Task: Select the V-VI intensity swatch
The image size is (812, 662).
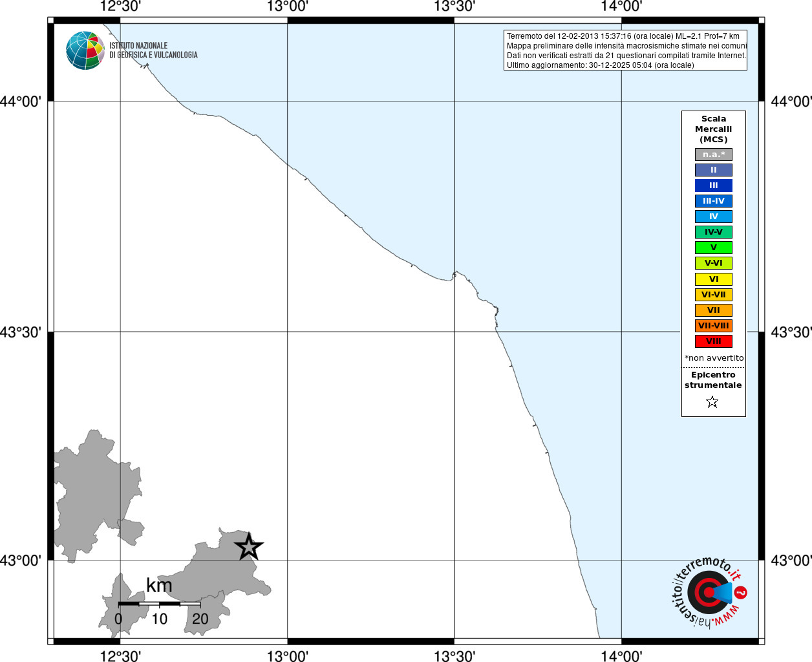Action: tap(714, 263)
